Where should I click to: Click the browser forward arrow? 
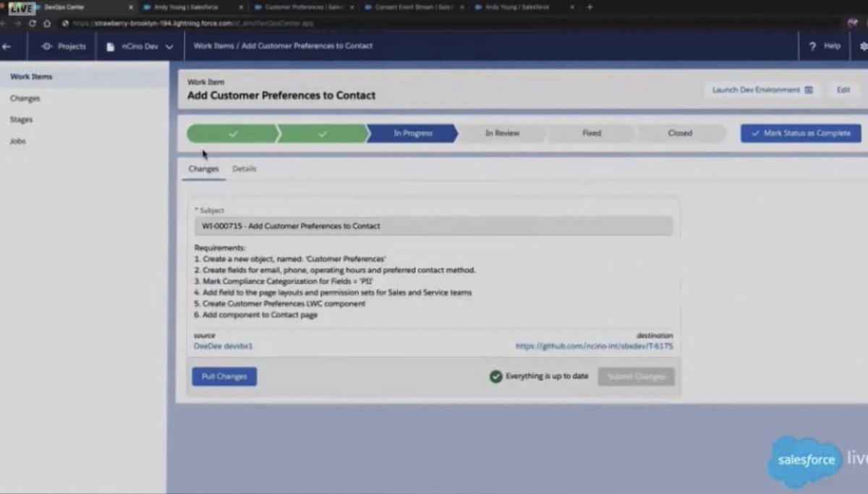[x=17, y=23]
